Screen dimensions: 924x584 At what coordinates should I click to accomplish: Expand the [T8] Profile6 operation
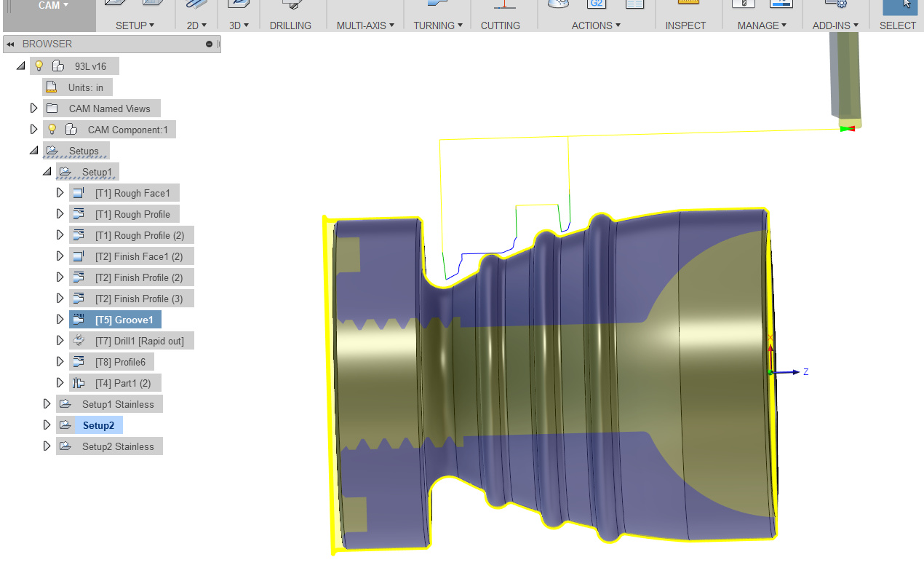[60, 362]
